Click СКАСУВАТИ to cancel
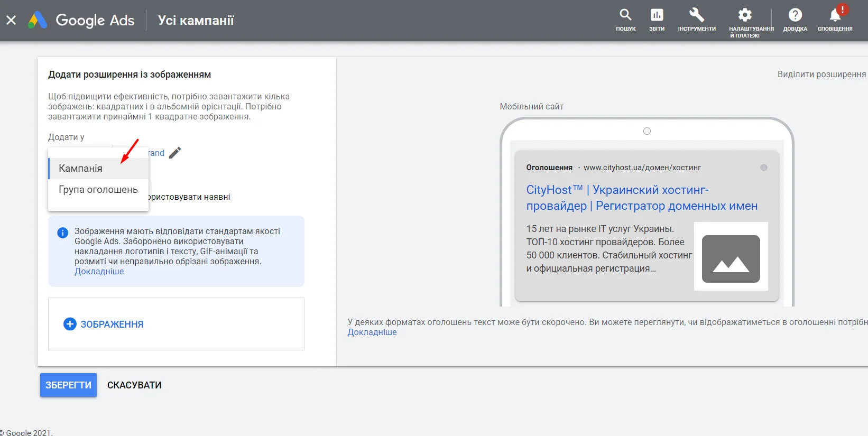 pos(134,385)
